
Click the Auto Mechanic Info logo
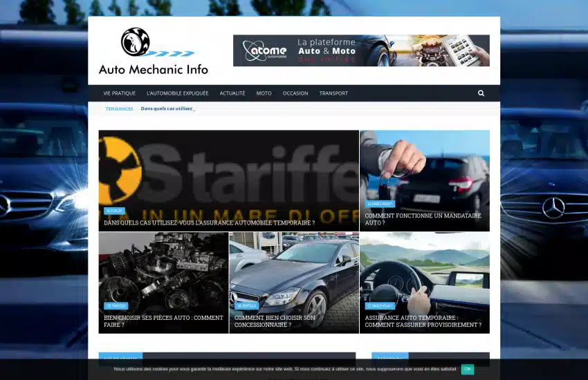point(154,51)
